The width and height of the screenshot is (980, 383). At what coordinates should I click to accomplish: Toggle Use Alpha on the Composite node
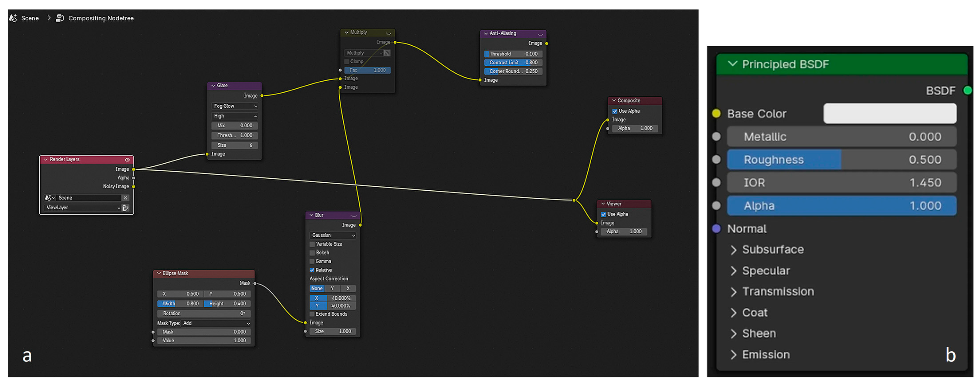click(615, 111)
